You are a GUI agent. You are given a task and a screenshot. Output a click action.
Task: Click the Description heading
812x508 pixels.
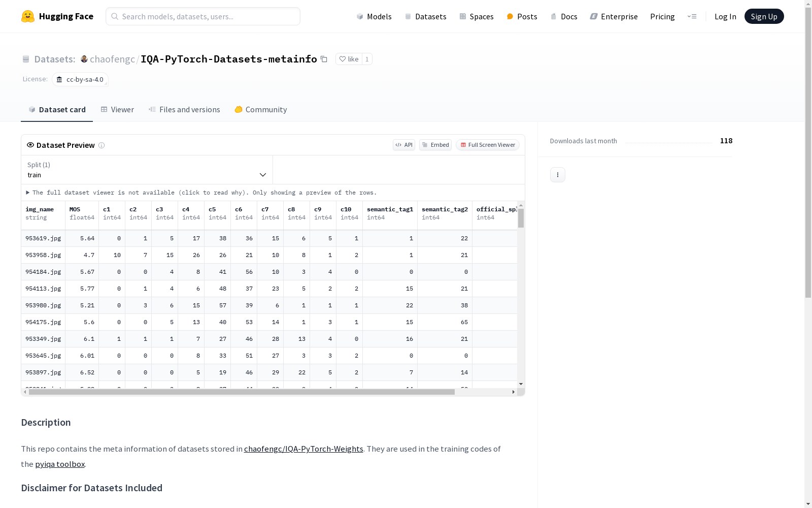coord(46,423)
